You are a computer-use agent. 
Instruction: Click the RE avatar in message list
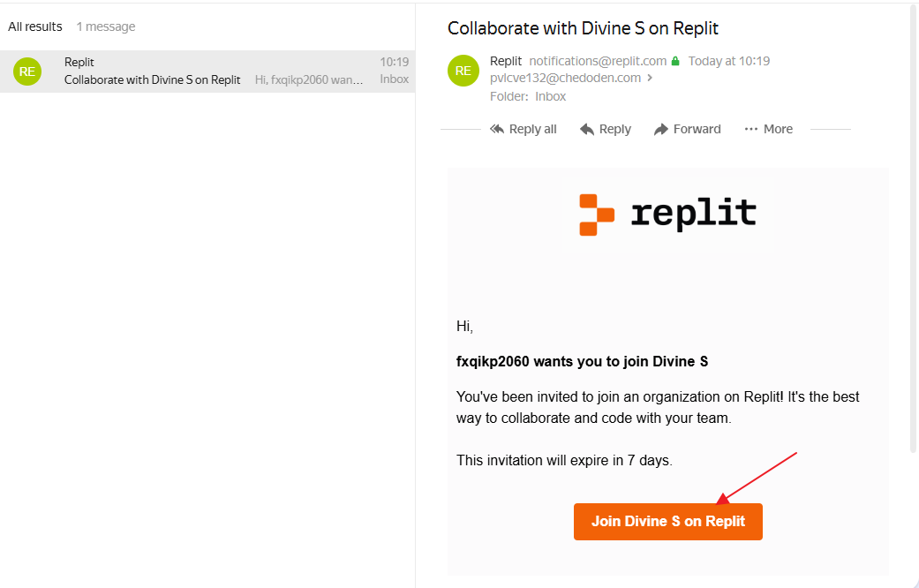coord(27,72)
